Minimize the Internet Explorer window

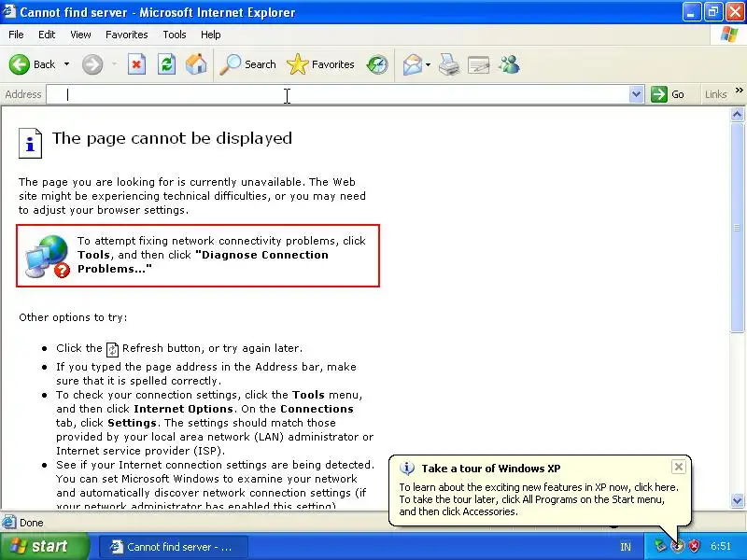coord(691,12)
